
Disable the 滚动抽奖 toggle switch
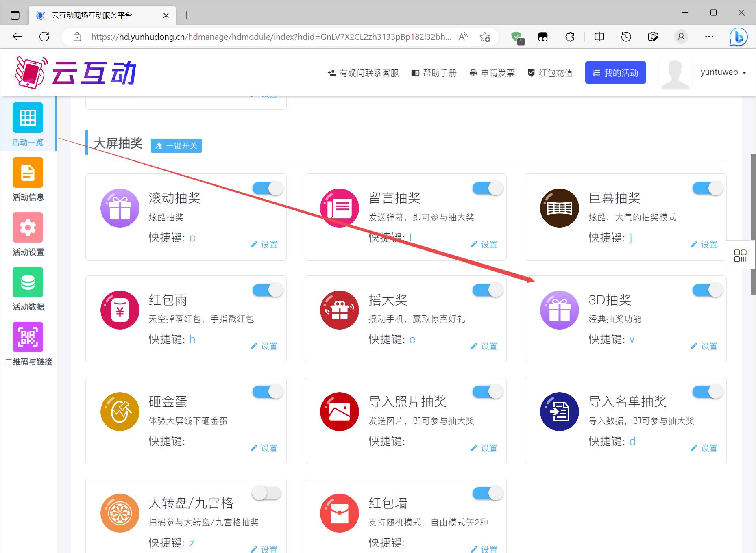tap(268, 189)
